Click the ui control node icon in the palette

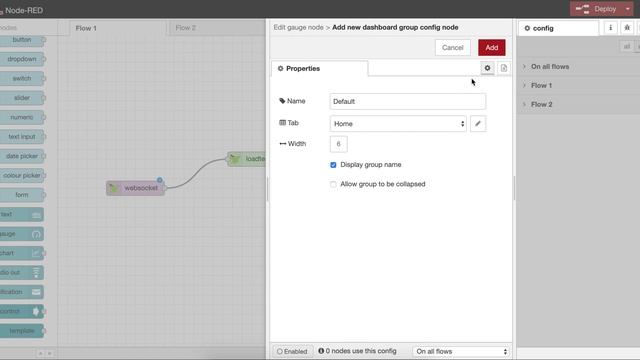pos(36,311)
